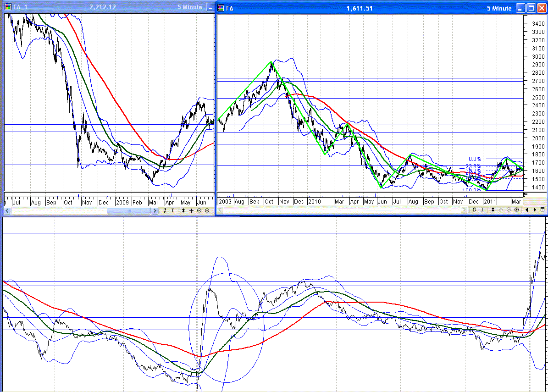The image size is (548, 392).
Task: Click the vertical scale arrows icon in ΓΔ_1 chart
Action: (x=183, y=210)
